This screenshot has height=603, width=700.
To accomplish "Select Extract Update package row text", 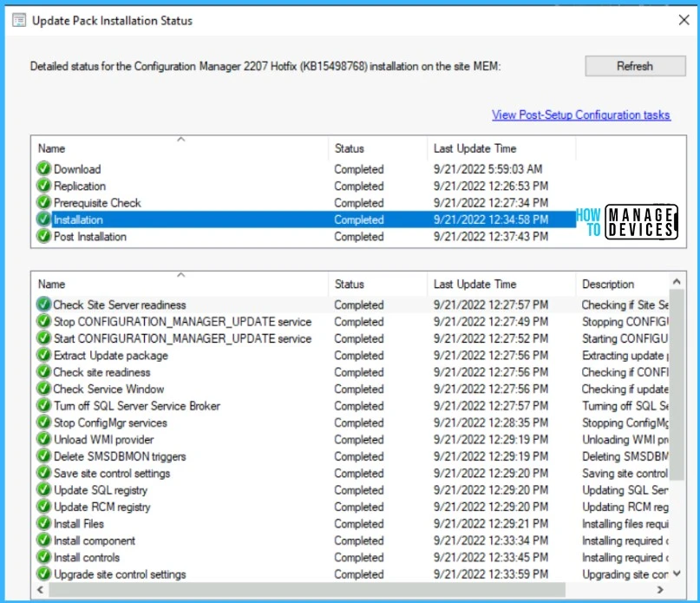I will coord(111,356).
